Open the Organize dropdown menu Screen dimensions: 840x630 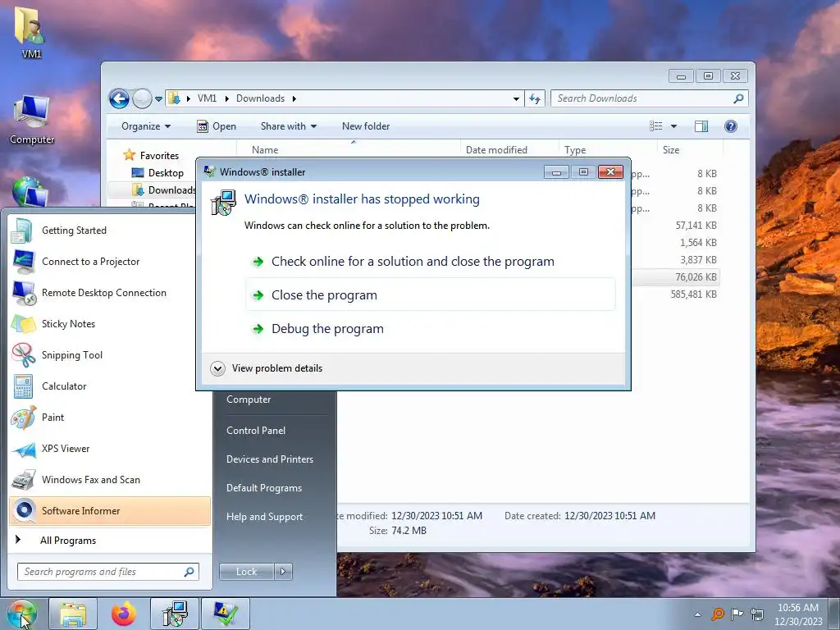tap(146, 126)
